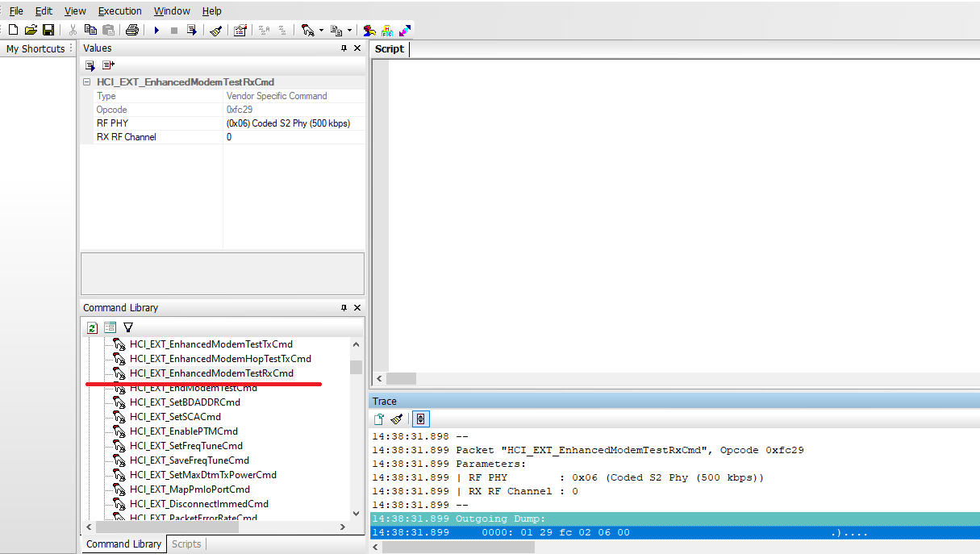This screenshot has width=980, height=554.
Task: Clear with the main toolbar broom icon
Action: (216, 30)
